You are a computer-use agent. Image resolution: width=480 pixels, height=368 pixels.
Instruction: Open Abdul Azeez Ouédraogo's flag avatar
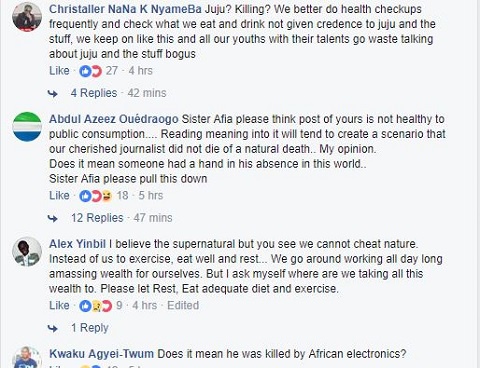click(x=27, y=126)
